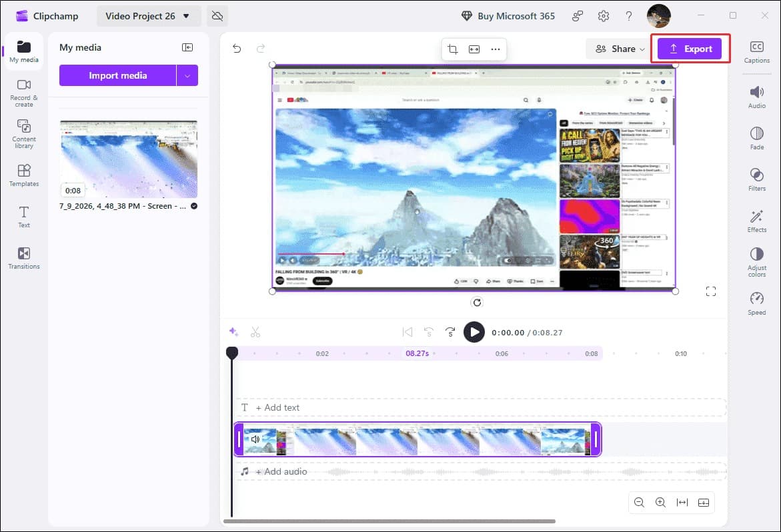Image resolution: width=781 pixels, height=532 pixels.
Task: Collapse the My media panel icon
Action: [x=187, y=47]
